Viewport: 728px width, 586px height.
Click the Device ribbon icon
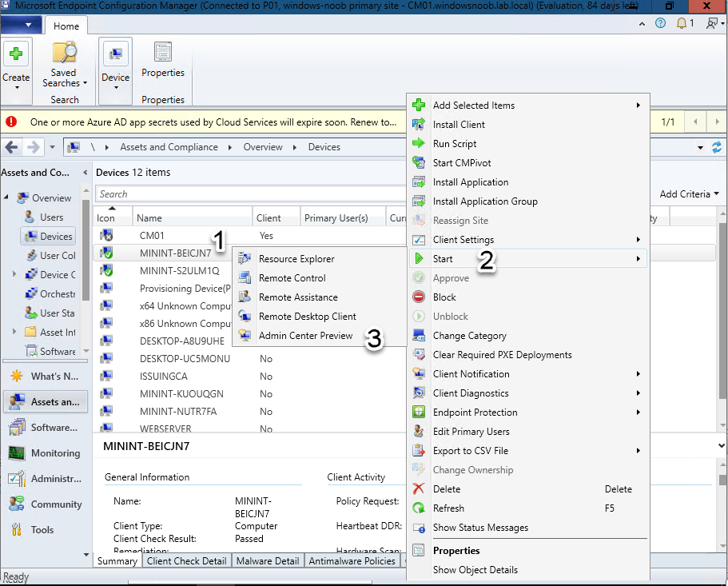coord(116,54)
